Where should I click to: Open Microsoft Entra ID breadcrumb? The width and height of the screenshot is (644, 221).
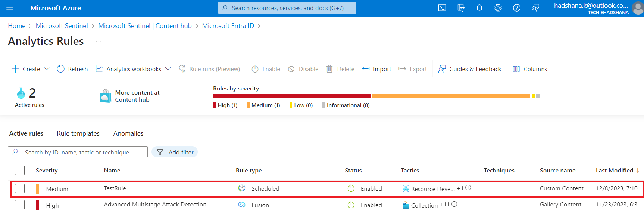pyautogui.click(x=228, y=26)
